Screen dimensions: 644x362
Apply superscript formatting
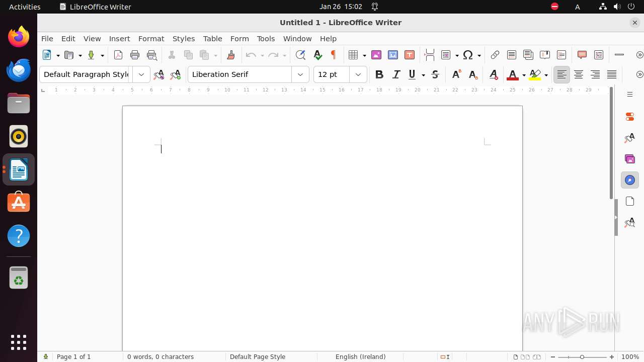pyautogui.click(x=456, y=74)
